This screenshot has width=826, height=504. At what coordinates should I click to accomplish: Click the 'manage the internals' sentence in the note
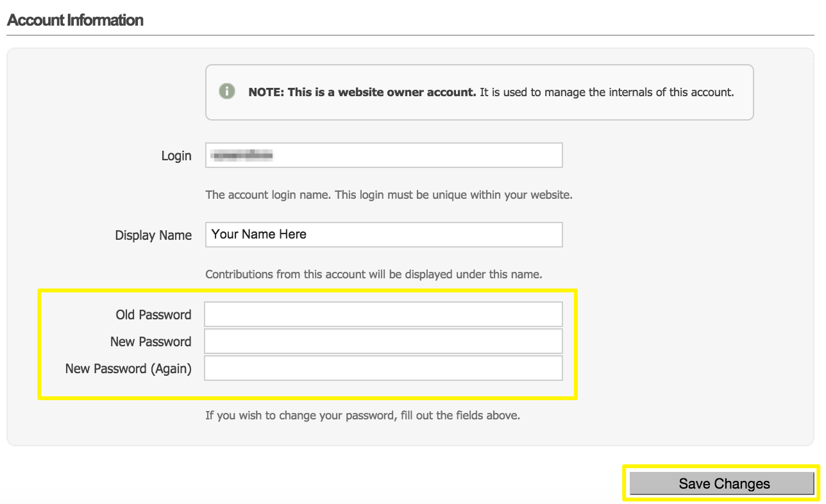tap(606, 92)
